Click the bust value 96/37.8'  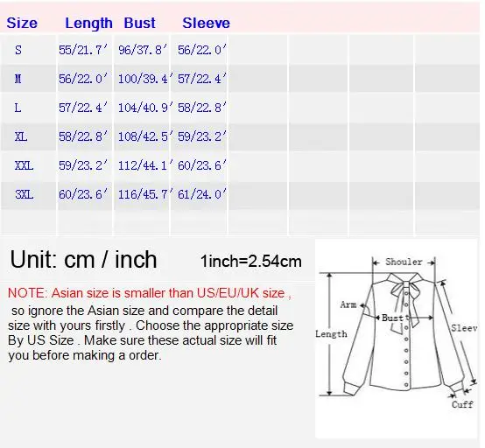[143, 50]
